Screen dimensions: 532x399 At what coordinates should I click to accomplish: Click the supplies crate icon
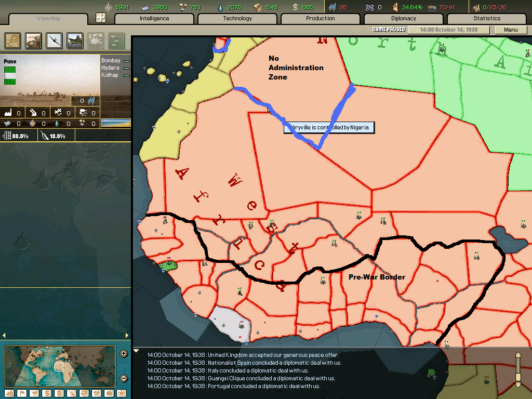[258, 7]
